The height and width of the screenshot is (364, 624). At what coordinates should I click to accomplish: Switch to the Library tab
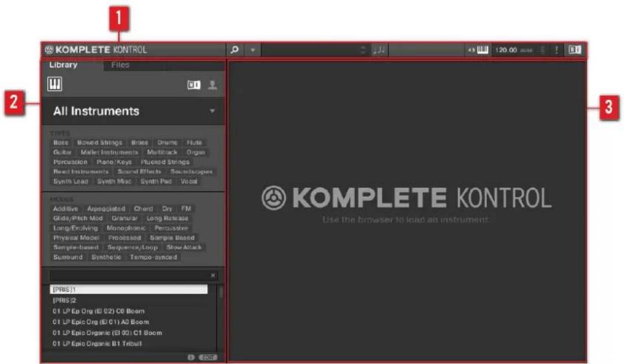(63, 65)
